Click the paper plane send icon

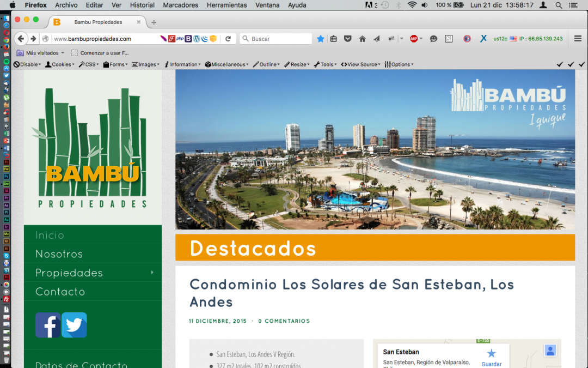coord(377,39)
